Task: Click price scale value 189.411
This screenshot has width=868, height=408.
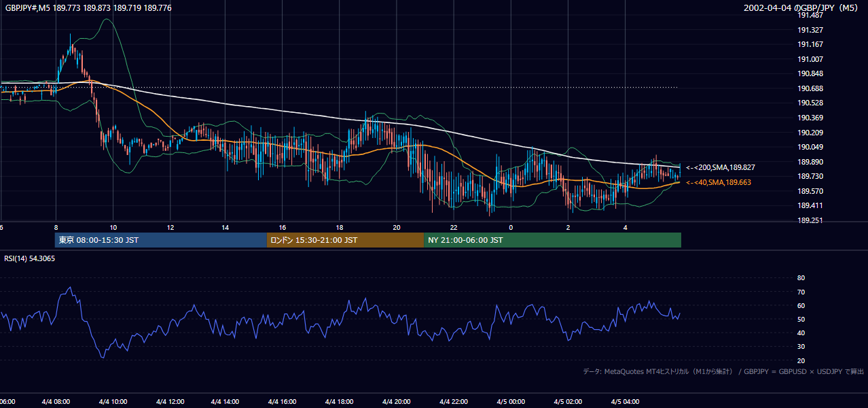Action: [x=810, y=205]
